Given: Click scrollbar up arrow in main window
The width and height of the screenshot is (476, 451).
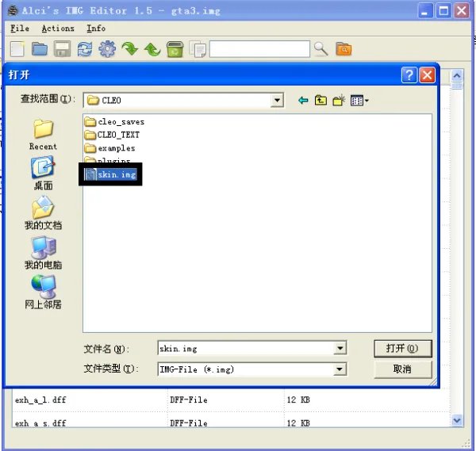Looking at the screenshot, I should 457,75.
